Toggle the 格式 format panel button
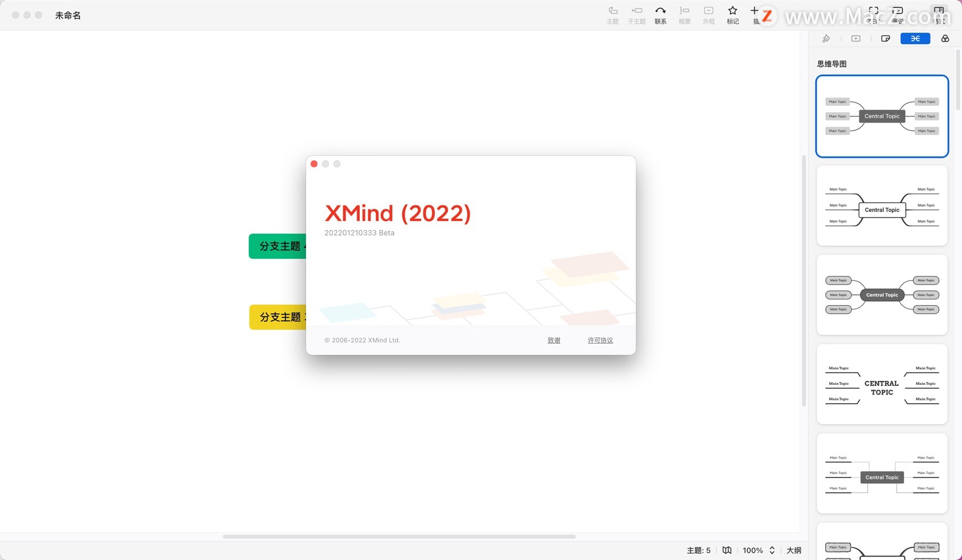962x560 pixels. 939,15
